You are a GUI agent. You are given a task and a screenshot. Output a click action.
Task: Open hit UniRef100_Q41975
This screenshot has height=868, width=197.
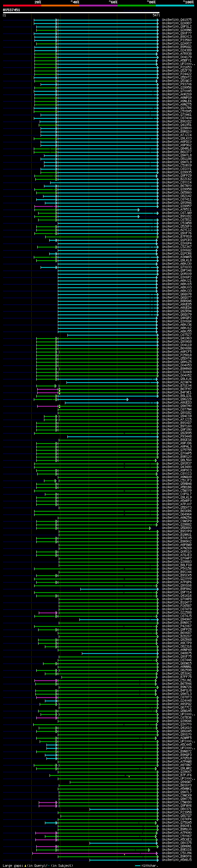(177, 20)
